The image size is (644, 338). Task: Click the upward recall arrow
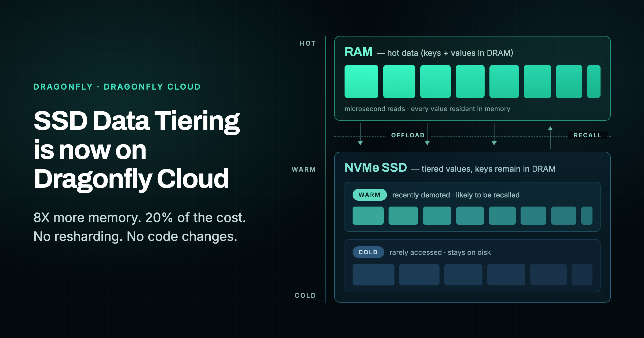550,137
